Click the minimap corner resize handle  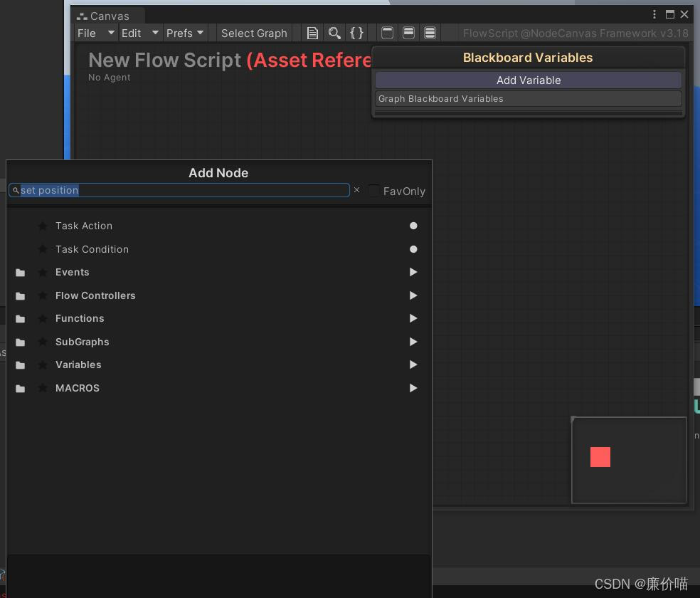(x=573, y=419)
